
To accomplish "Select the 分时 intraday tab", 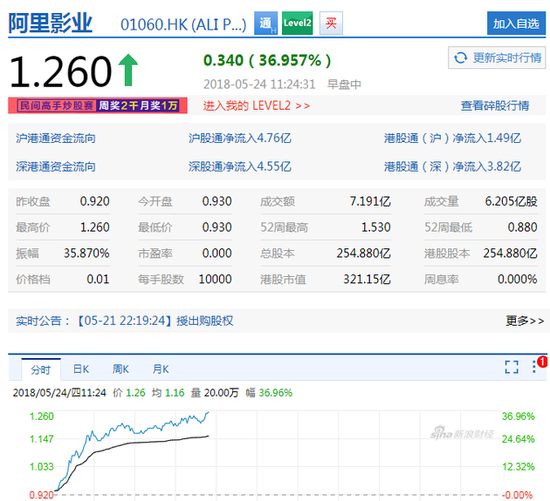I will tap(41, 370).
